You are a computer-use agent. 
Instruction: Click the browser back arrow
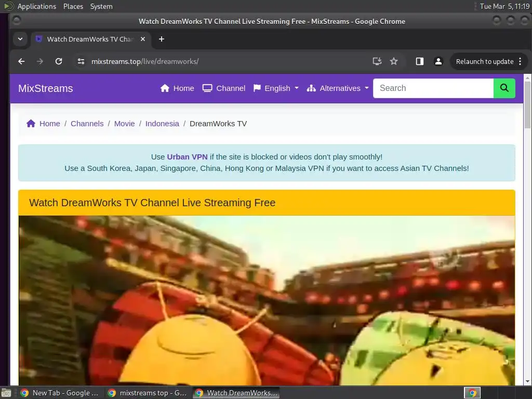(x=21, y=61)
